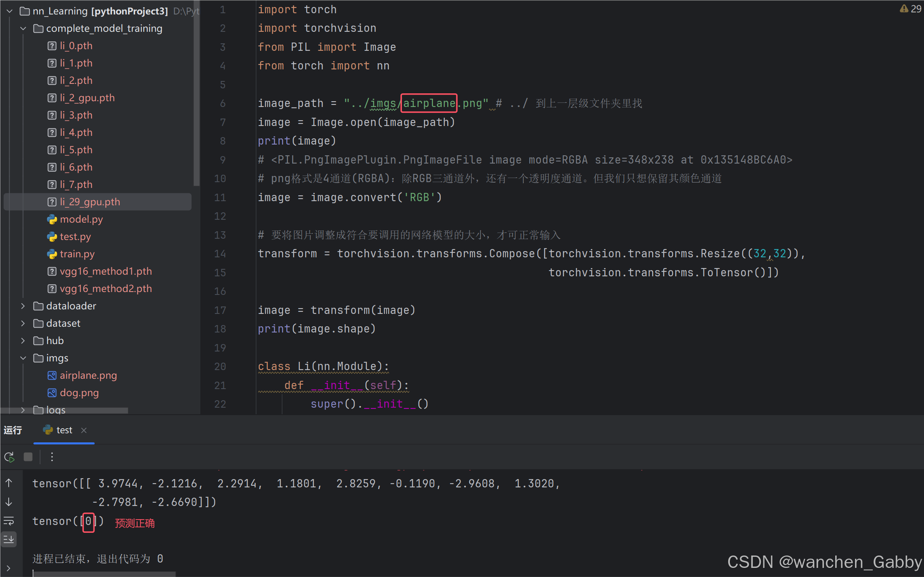Image resolution: width=924 pixels, height=577 pixels.
Task: Click the tensor([0]) console output
Action: click(x=68, y=522)
